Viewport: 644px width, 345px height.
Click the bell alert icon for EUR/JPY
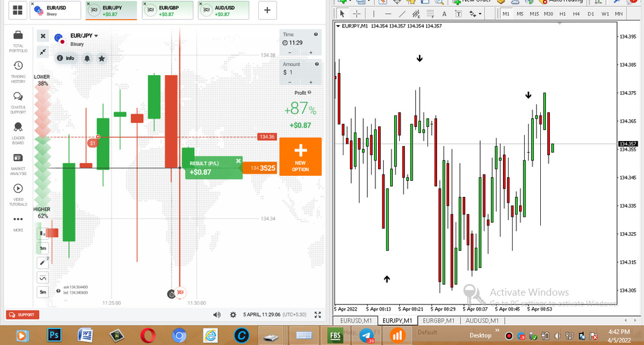click(87, 58)
